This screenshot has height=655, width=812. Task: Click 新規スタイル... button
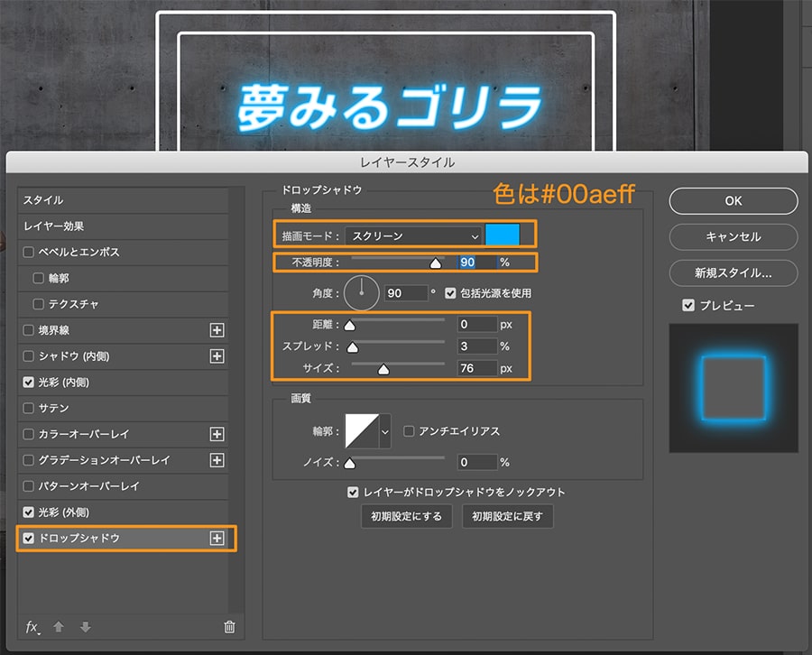point(734,272)
